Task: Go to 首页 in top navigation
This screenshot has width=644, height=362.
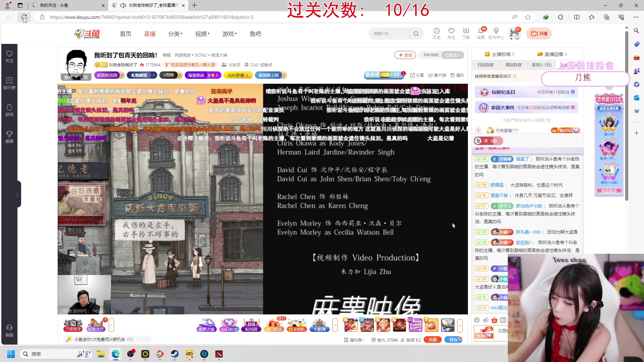Action: click(125, 34)
